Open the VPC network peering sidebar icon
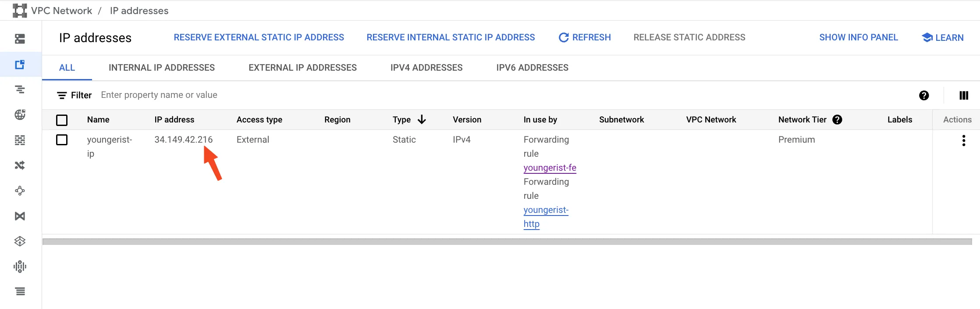Viewport: 980px width, 309px height. point(20,190)
